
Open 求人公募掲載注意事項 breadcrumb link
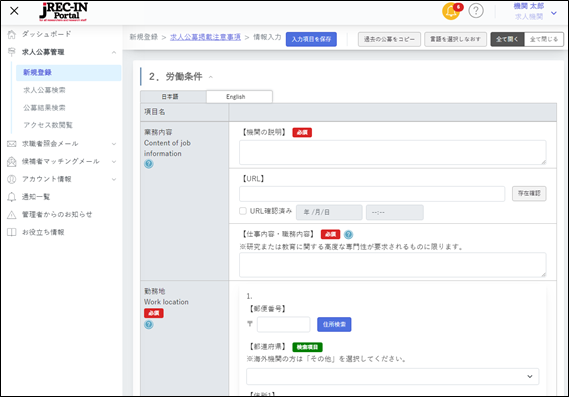pos(205,37)
